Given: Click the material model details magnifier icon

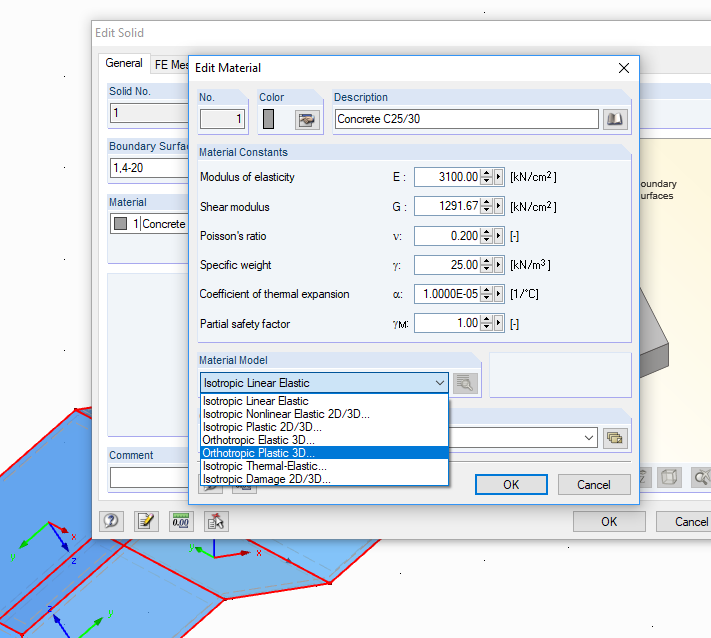Looking at the screenshot, I should 465,384.
